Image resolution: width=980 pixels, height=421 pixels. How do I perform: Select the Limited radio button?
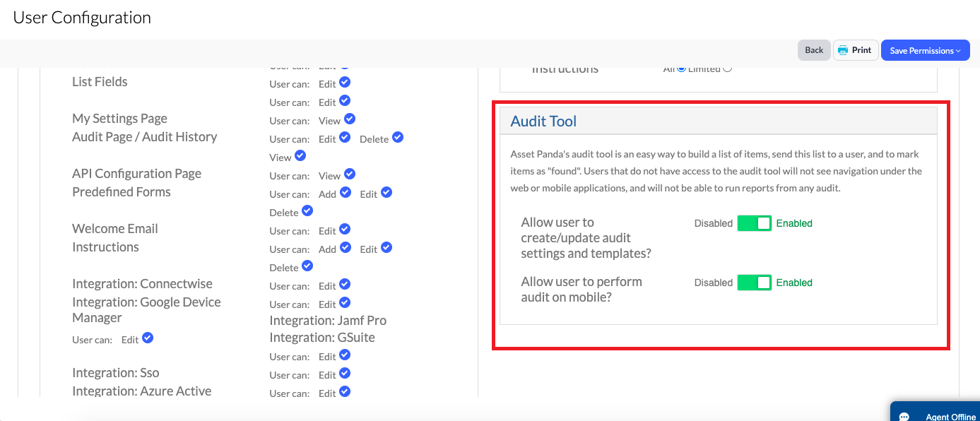[x=728, y=69]
